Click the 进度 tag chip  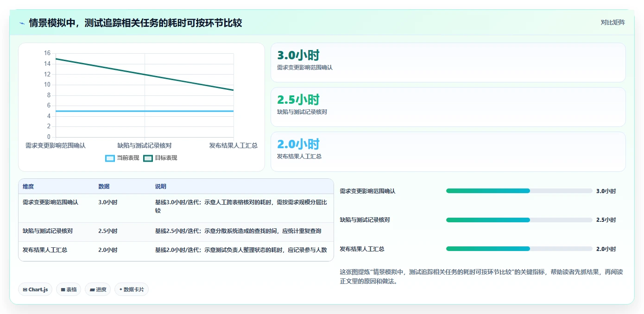pyautogui.click(x=98, y=289)
